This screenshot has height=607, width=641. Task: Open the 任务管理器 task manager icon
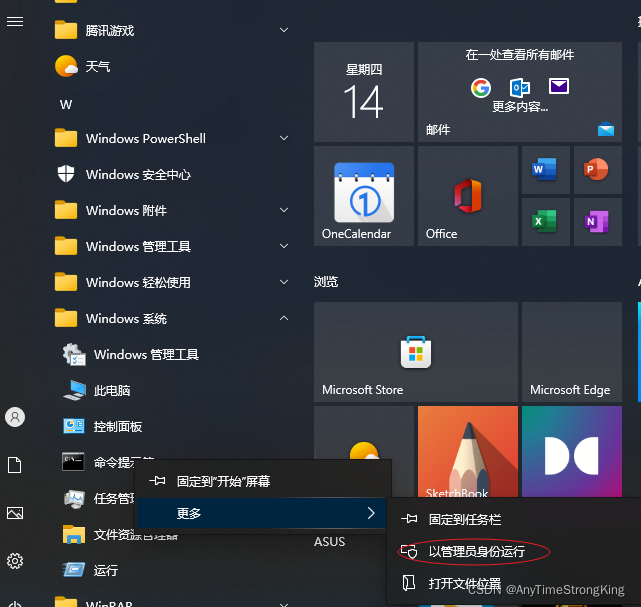[74, 498]
